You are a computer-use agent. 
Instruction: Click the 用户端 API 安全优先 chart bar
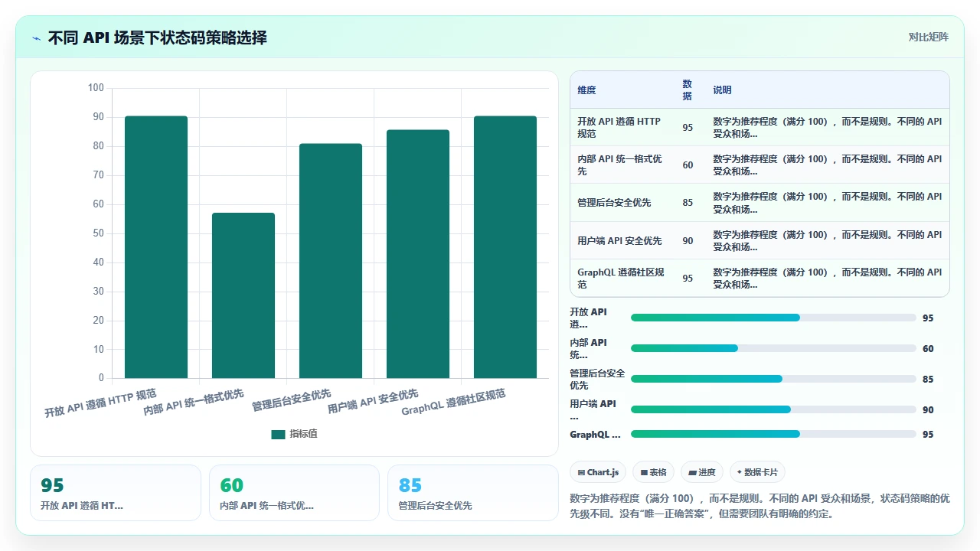pyautogui.click(x=418, y=254)
